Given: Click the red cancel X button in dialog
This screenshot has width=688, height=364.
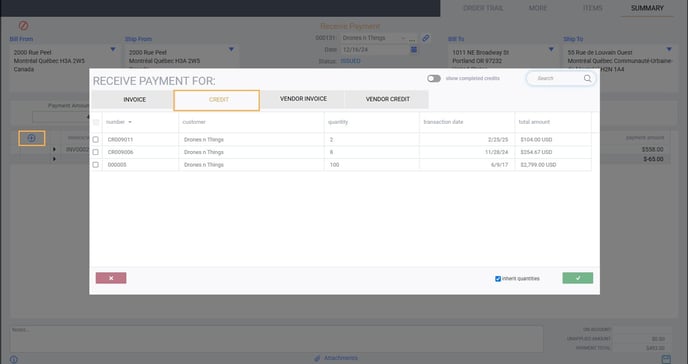Looking at the screenshot, I should 111,278.
